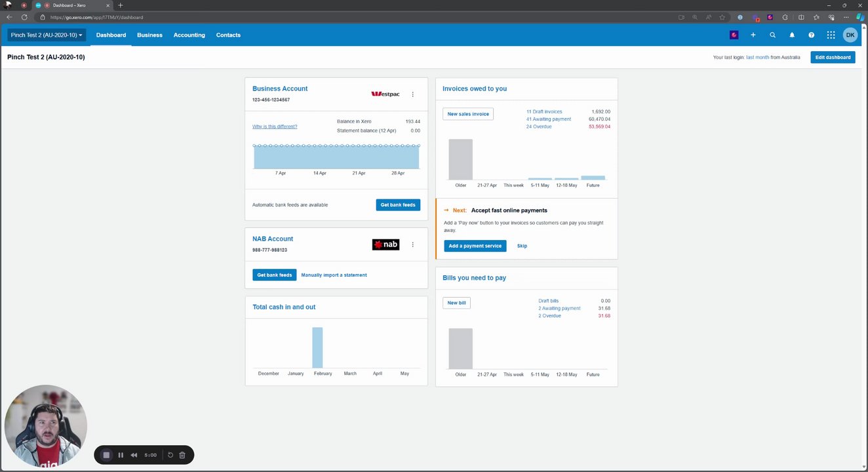868x472 pixels.
Task: Click the New sales invoice button
Action: tap(468, 114)
